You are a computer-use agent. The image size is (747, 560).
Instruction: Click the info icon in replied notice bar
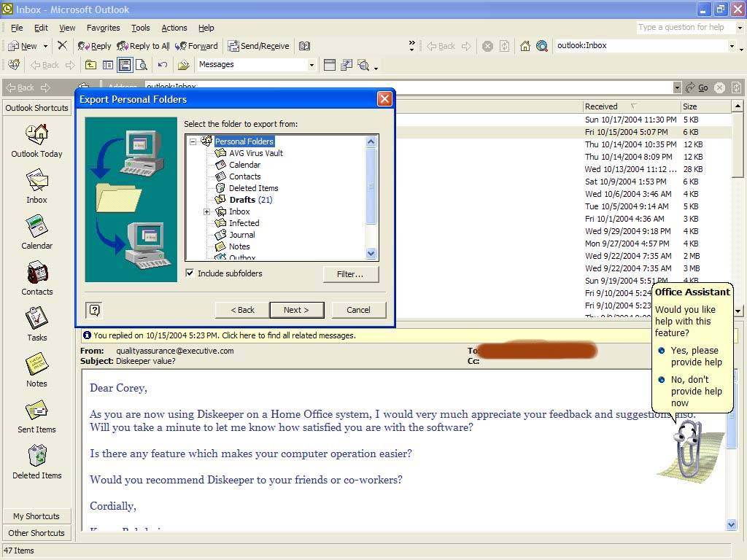(87, 335)
